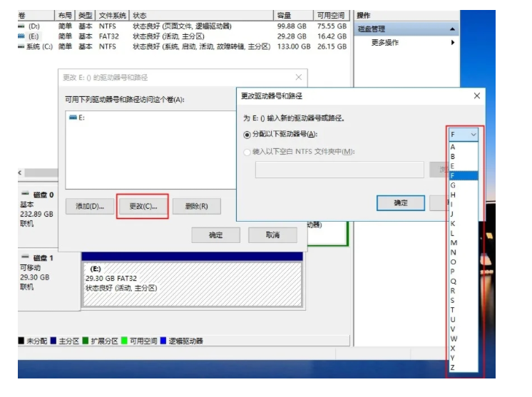Pick drive letter M in dropdown list

(x=454, y=243)
